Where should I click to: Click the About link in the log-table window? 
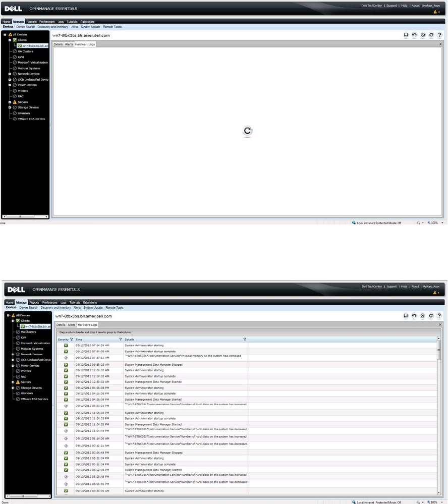pyautogui.click(x=416, y=287)
